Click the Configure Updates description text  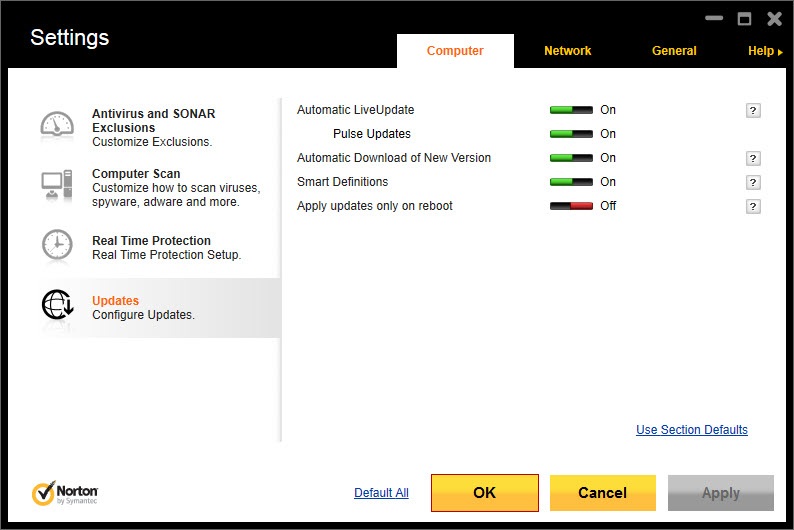(x=143, y=315)
